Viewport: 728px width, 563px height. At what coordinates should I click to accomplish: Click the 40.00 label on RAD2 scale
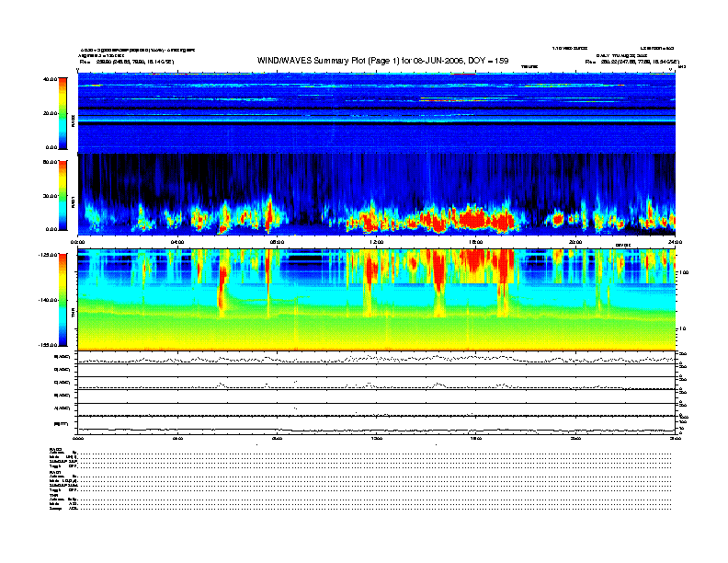click(x=50, y=79)
